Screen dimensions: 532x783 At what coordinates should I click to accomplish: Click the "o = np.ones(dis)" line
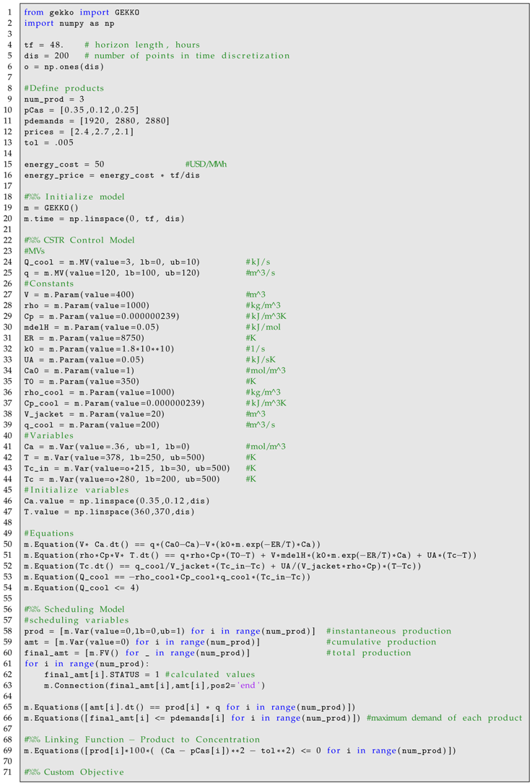[x=64, y=66]
